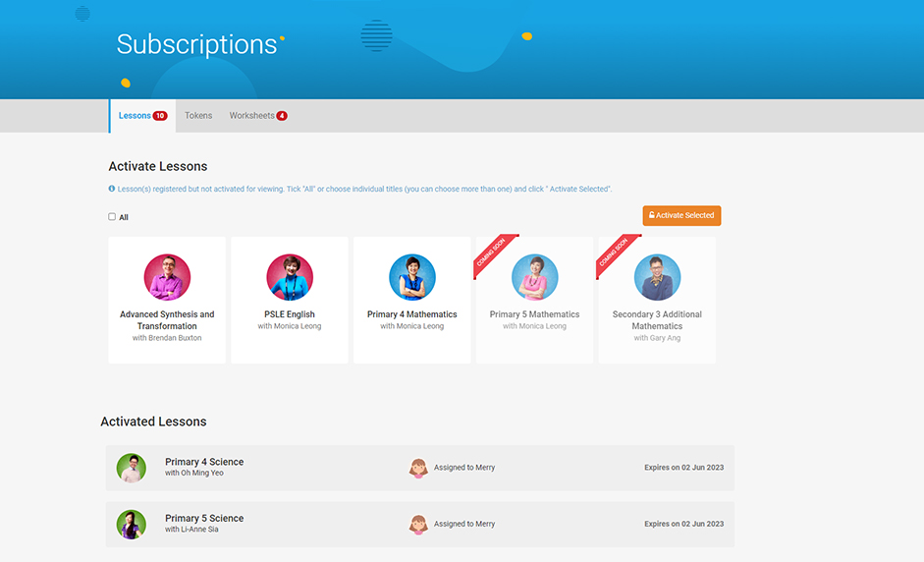The height and width of the screenshot is (562, 924).
Task: Click the Advanced Synthesis and Transformation title
Action: pyautogui.click(x=167, y=320)
